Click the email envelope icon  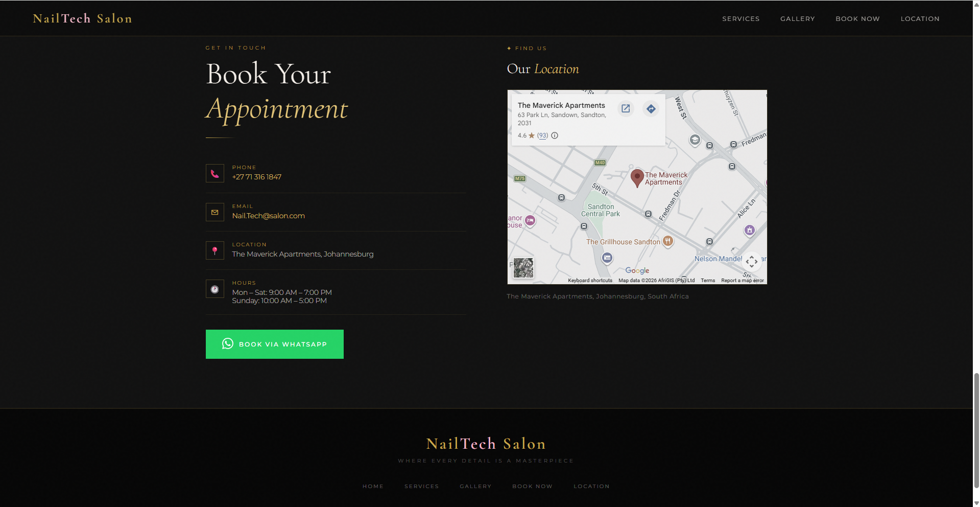click(215, 212)
